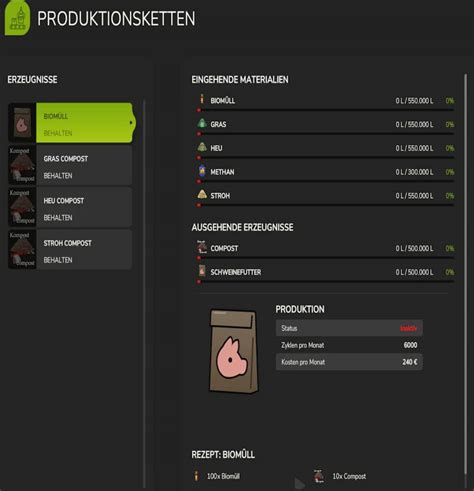Image resolution: width=474 pixels, height=491 pixels.
Task: Select the Heu Compost production entry
Action: coord(70,207)
